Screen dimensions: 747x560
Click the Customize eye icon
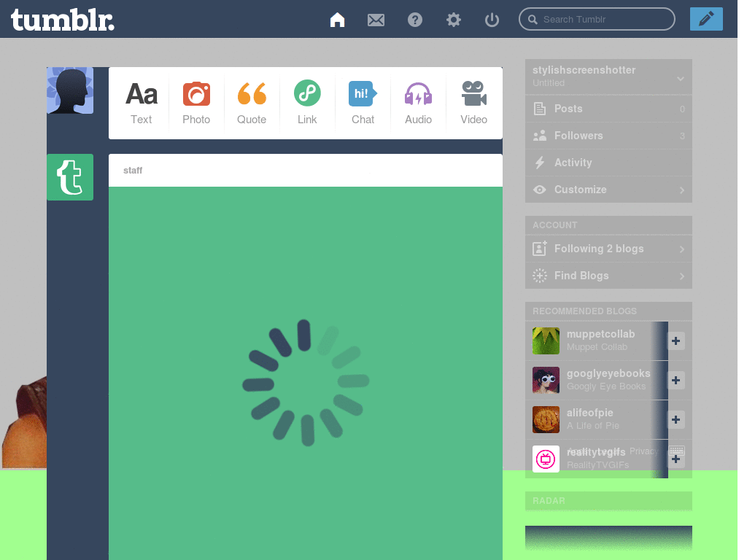539,190
